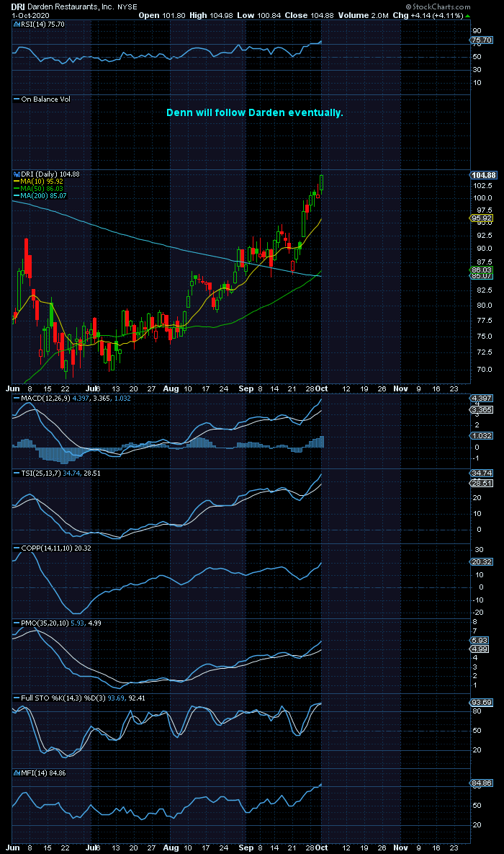
Task: Click the Volume 2.0M value
Action: [363, 15]
